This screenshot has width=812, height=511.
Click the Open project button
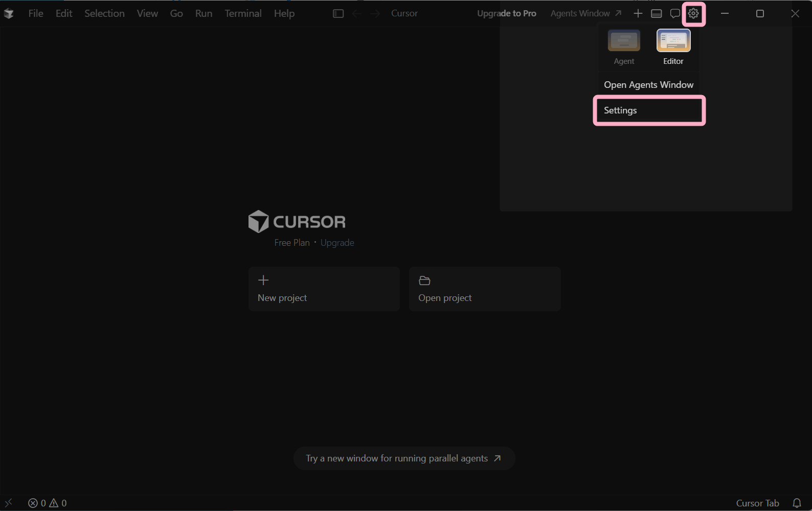coord(485,289)
